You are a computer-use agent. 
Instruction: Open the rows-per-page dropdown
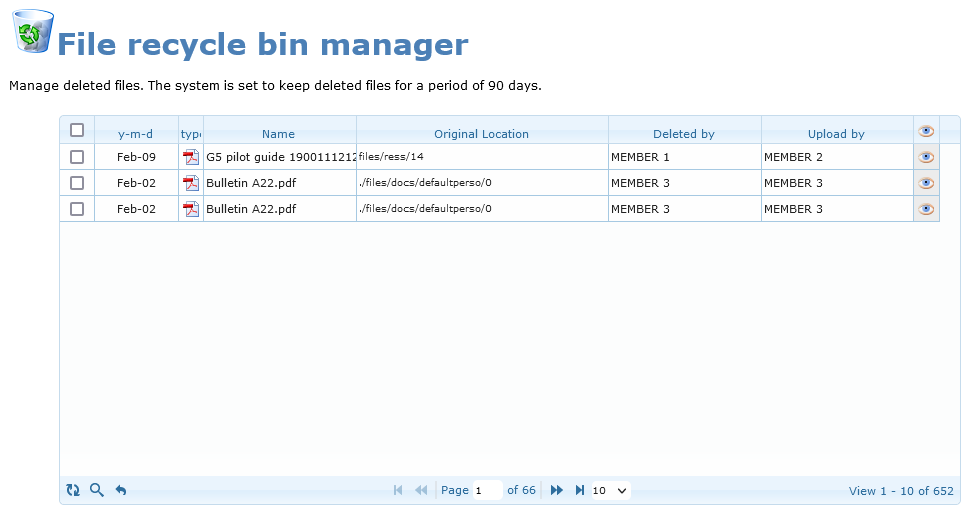tap(610, 490)
